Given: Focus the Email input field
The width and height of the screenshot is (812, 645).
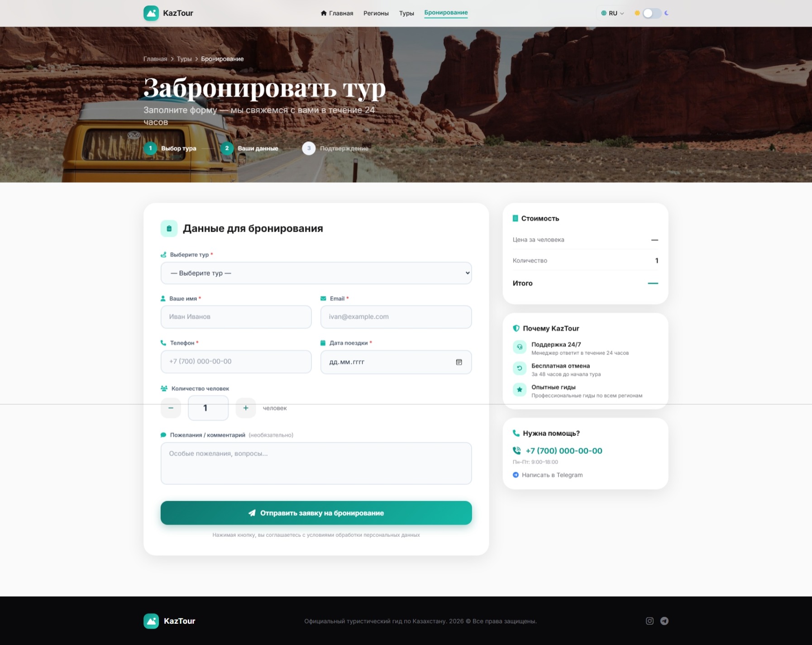Looking at the screenshot, I should pos(396,317).
